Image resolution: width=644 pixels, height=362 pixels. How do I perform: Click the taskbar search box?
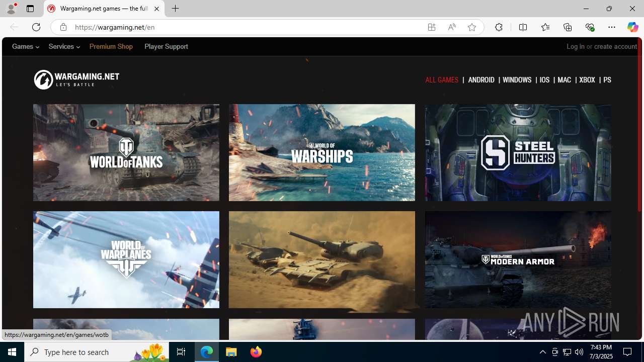pyautogui.click(x=97, y=352)
